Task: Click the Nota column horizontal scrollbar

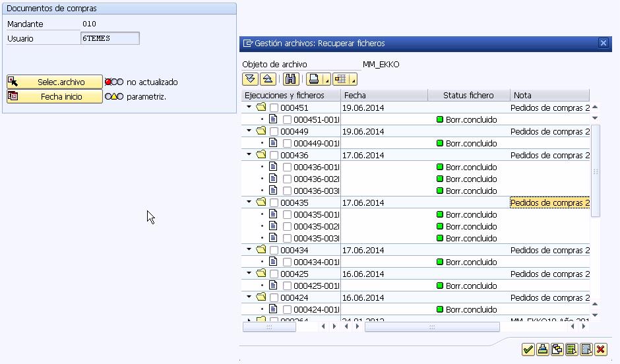Action: coord(432,326)
